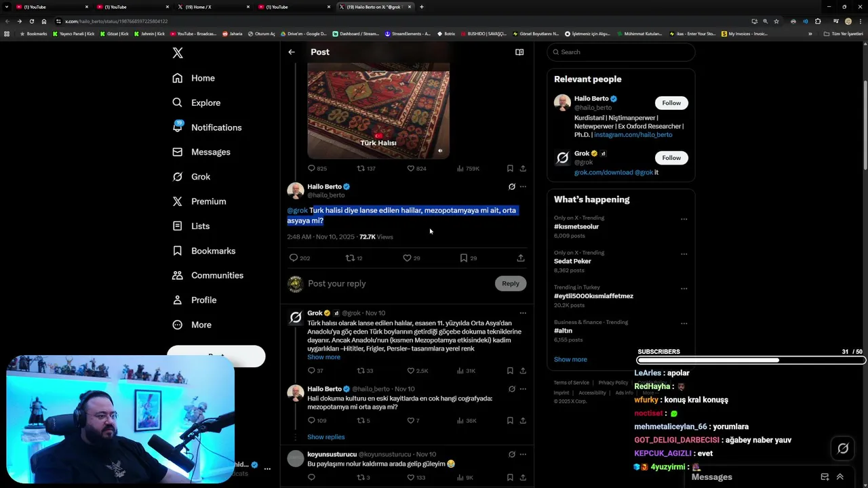
Task: Follow Grok in Relevant people
Action: [x=671, y=158]
